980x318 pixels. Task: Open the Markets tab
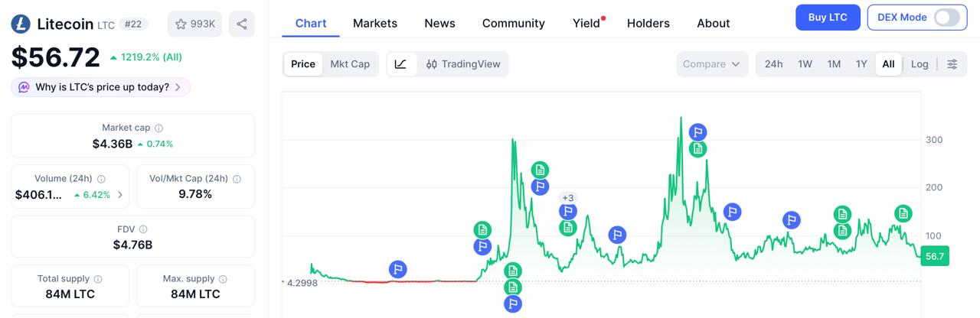click(x=375, y=23)
